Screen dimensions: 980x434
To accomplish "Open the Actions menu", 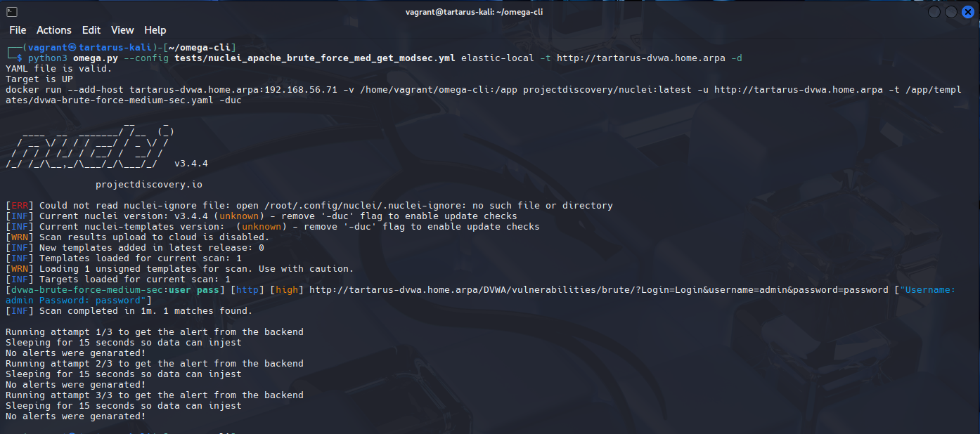I will (54, 30).
